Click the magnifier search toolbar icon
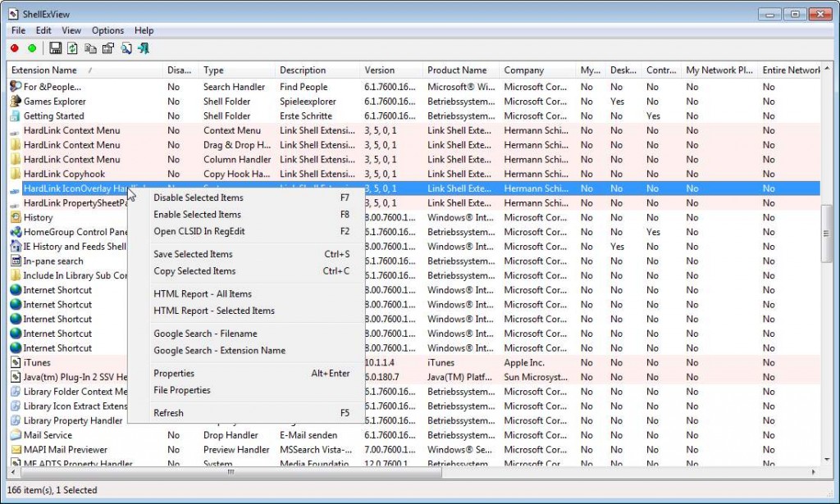The height and width of the screenshot is (504, 840). point(126,48)
